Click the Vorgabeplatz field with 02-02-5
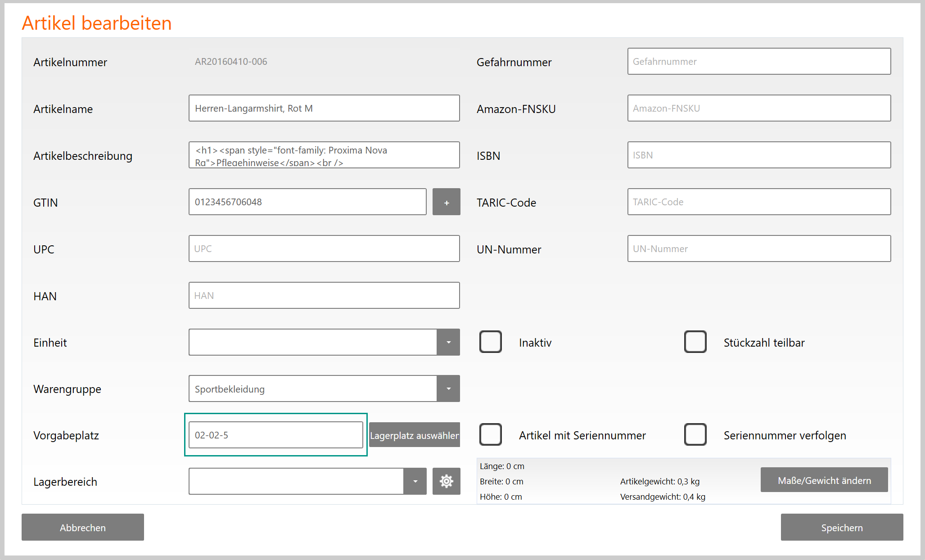The image size is (925, 560). (x=275, y=435)
